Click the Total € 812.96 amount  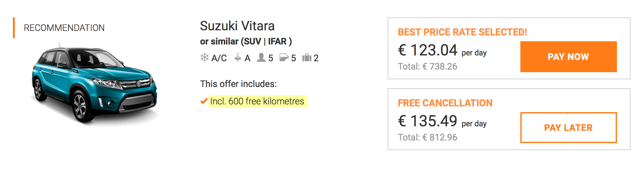428,137
